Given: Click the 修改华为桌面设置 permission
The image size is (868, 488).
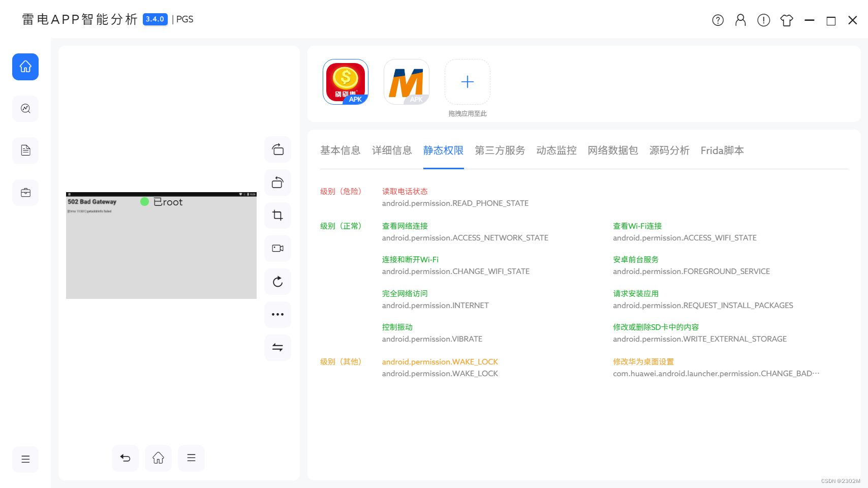Looking at the screenshot, I should [x=643, y=362].
